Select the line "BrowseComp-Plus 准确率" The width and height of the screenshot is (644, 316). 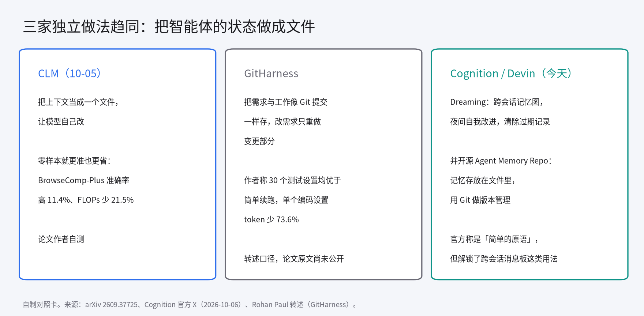click(84, 180)
